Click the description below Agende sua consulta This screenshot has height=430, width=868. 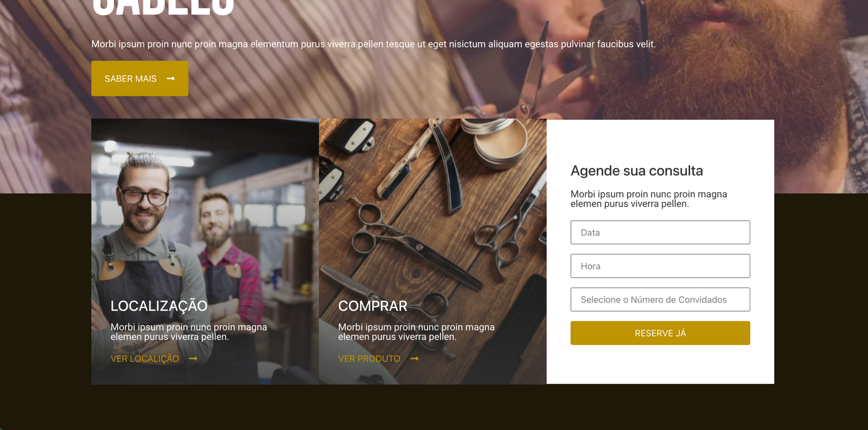(649, 199)
